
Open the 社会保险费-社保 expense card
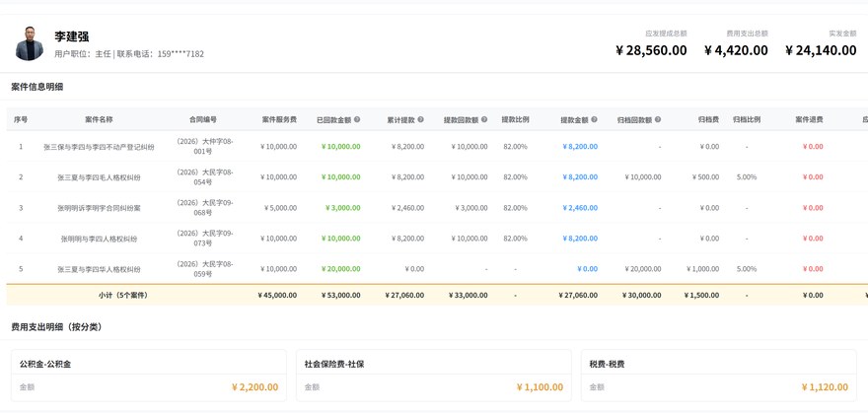click(x=434, y=376)
